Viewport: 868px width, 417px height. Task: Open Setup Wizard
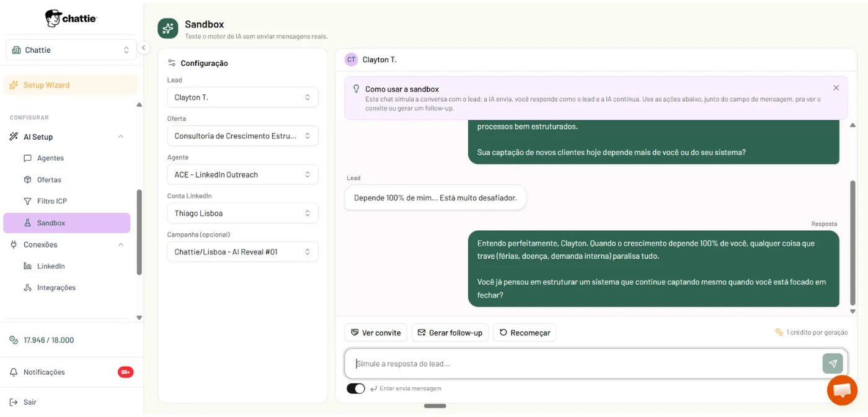71,85
